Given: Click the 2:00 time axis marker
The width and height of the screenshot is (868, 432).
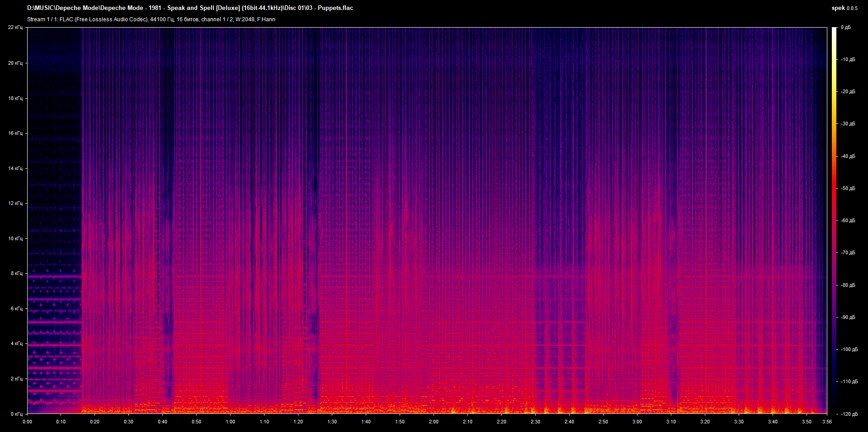Looking at the screenshot, I should 434,422.
